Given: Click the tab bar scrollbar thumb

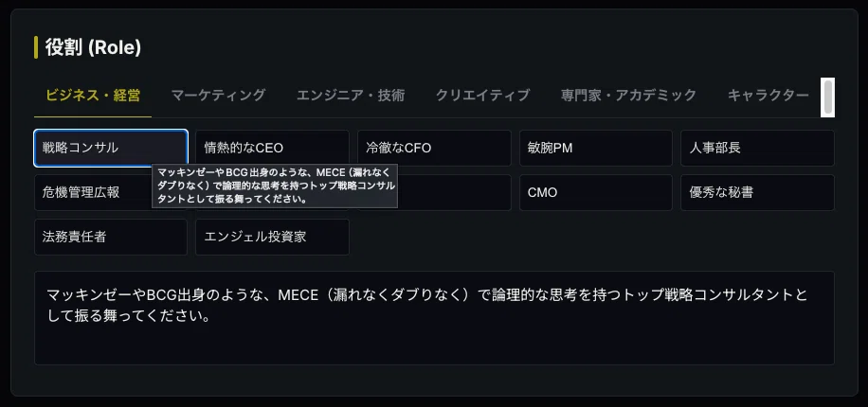Looking at the screenshot, I should (827, 97).
